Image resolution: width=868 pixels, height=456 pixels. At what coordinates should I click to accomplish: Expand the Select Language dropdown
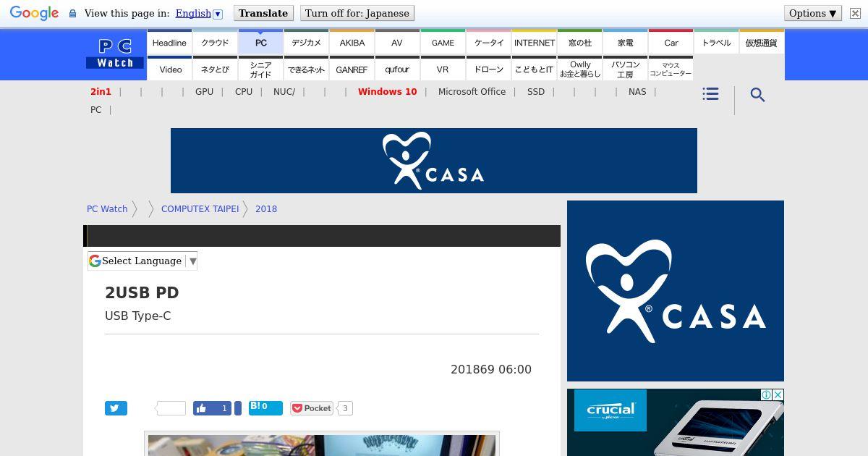coord(142,261)
